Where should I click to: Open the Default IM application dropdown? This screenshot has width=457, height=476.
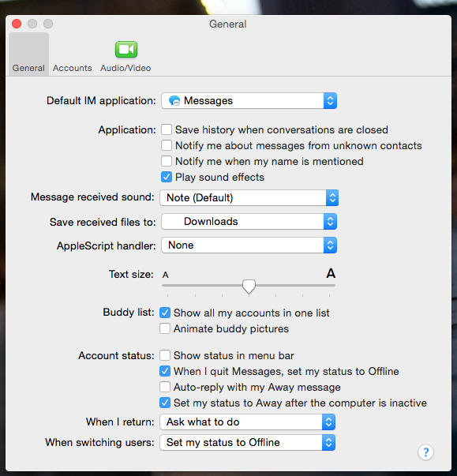249,100
